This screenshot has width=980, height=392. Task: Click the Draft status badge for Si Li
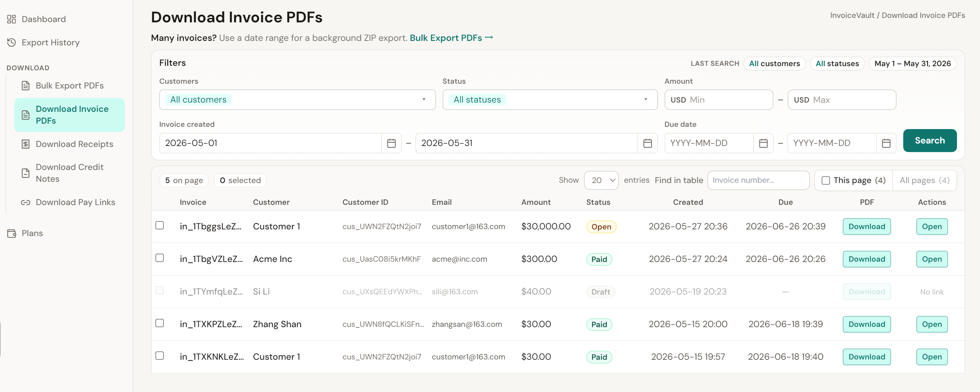(x=600, y=292)
